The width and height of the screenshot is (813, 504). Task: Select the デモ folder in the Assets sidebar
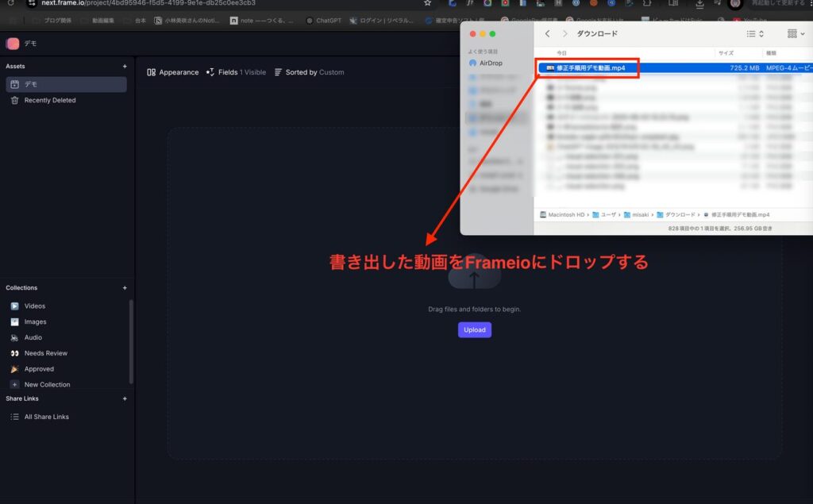coord(66,84)
